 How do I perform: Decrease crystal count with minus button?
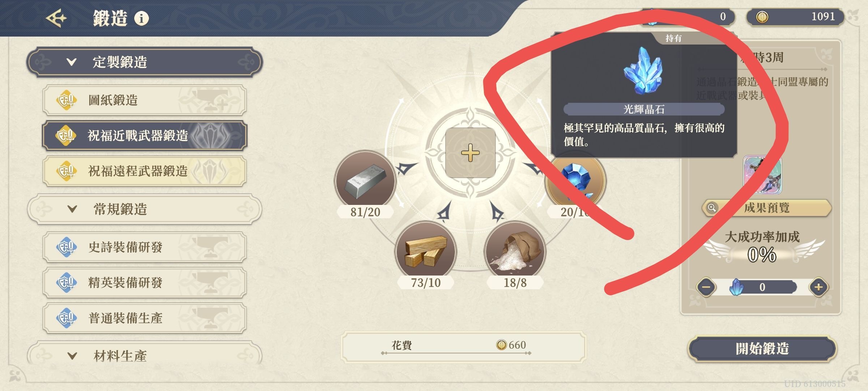pyautogui.click(x=706, y=287)
